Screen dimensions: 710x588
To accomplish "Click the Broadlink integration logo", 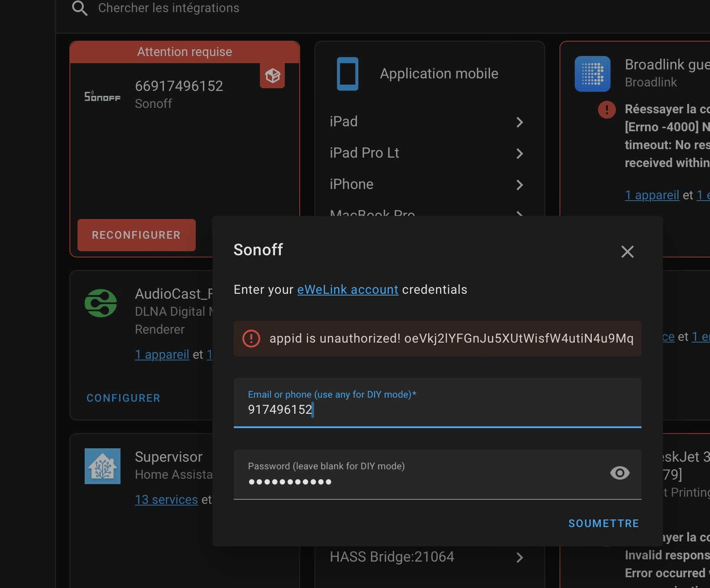I will pyautogui.click(x=593, y=74).
